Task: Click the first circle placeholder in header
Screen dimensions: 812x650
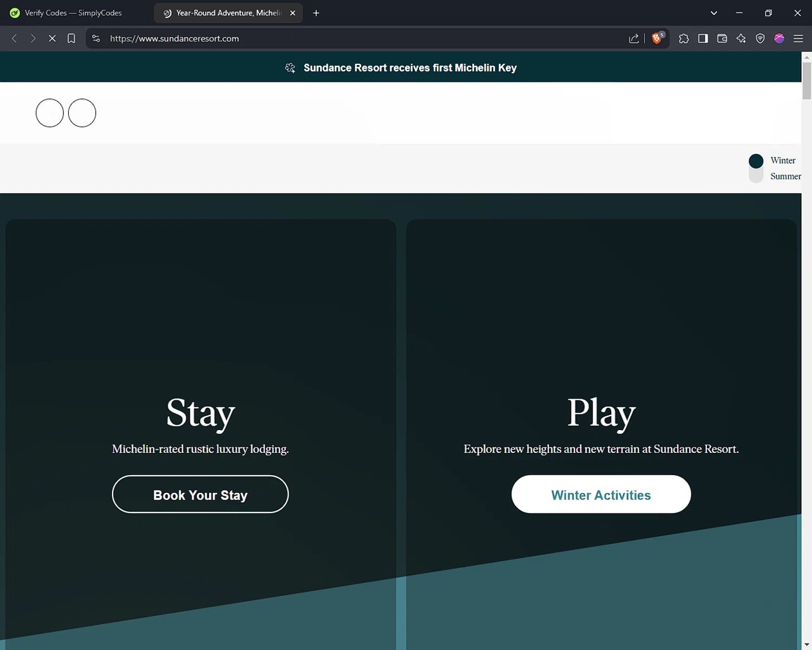Action: point(50,113)
